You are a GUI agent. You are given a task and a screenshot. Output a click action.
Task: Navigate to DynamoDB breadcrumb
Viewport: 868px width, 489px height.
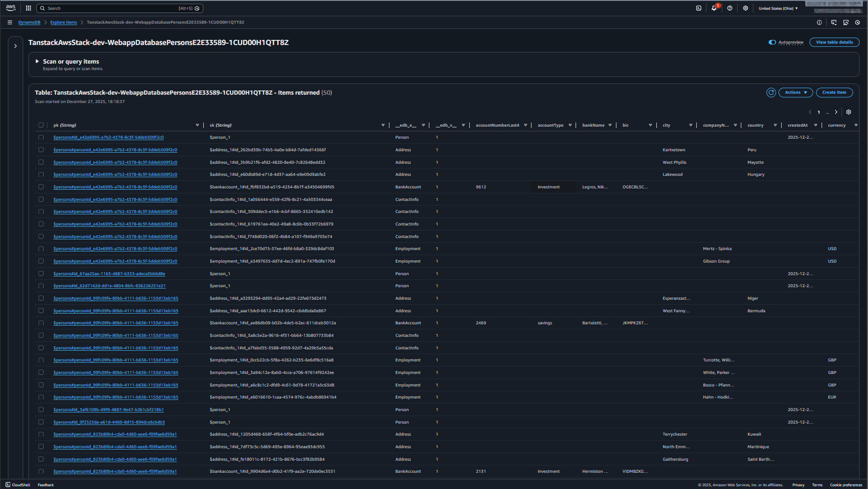[x=29, y=22]
